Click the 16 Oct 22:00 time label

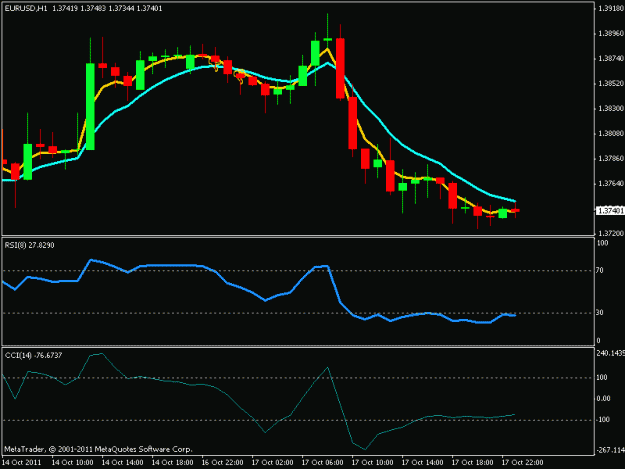click(x=222, y=463)
